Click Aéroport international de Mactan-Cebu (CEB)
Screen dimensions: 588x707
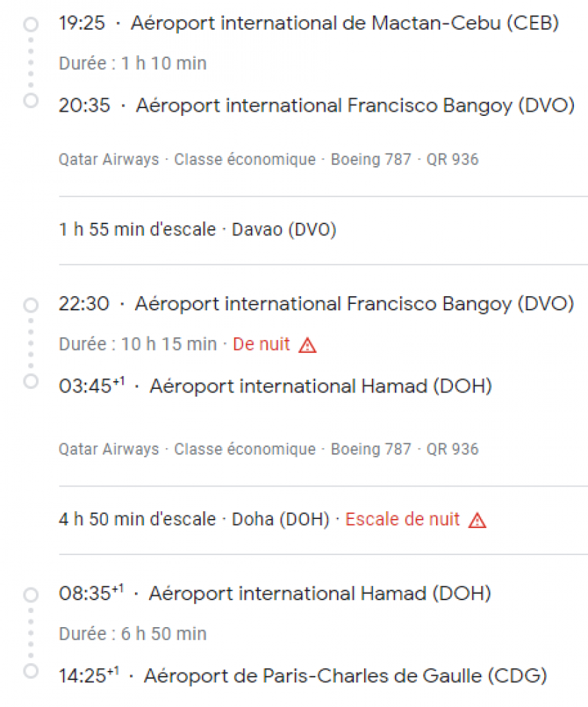[x=345, y=23]
